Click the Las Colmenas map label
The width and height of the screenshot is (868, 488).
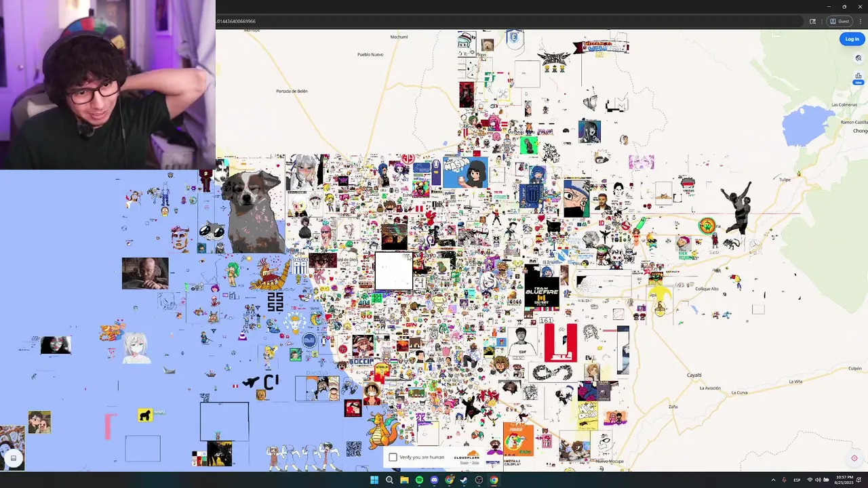844,104
